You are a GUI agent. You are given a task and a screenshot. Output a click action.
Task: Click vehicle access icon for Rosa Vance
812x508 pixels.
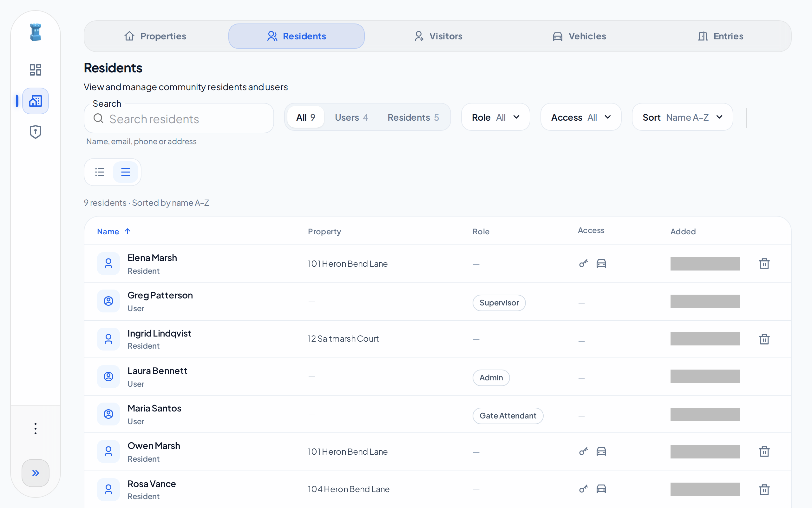point(601,489)
